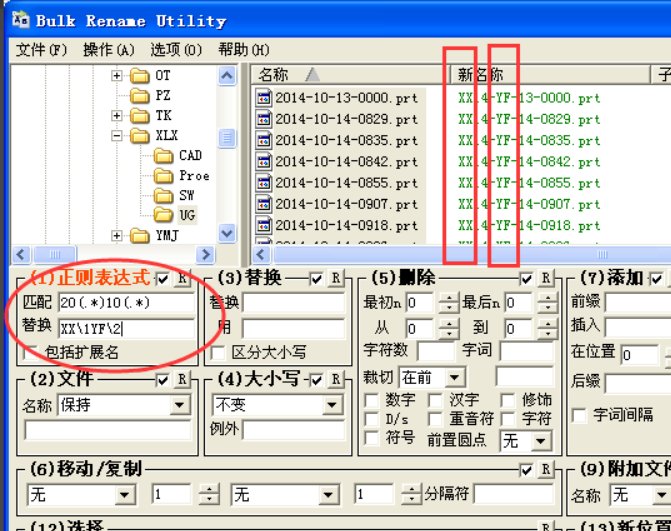Click file icon of 2014-10-13-0000.prt
This screenshot has width=671, height=531.
coord(264,98)
